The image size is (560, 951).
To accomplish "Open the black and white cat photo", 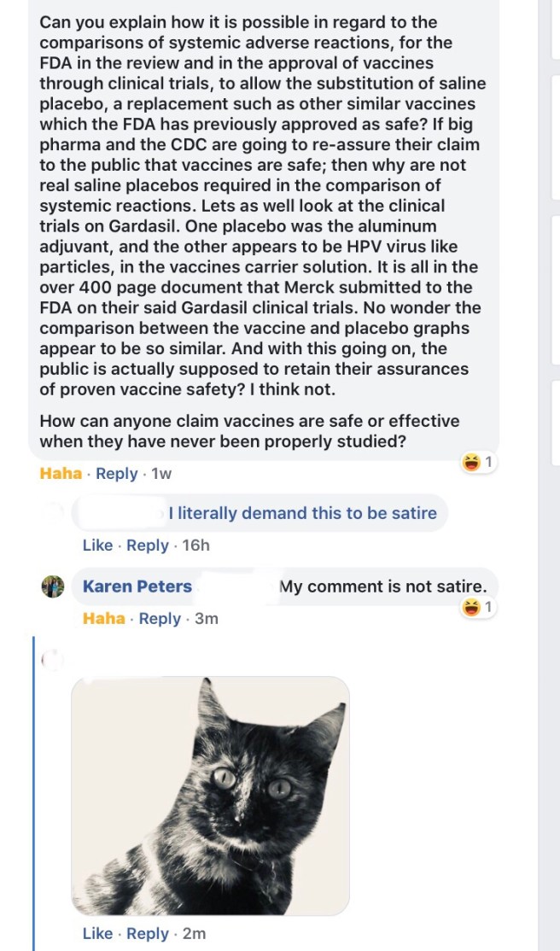I will [x=210, y=796].
